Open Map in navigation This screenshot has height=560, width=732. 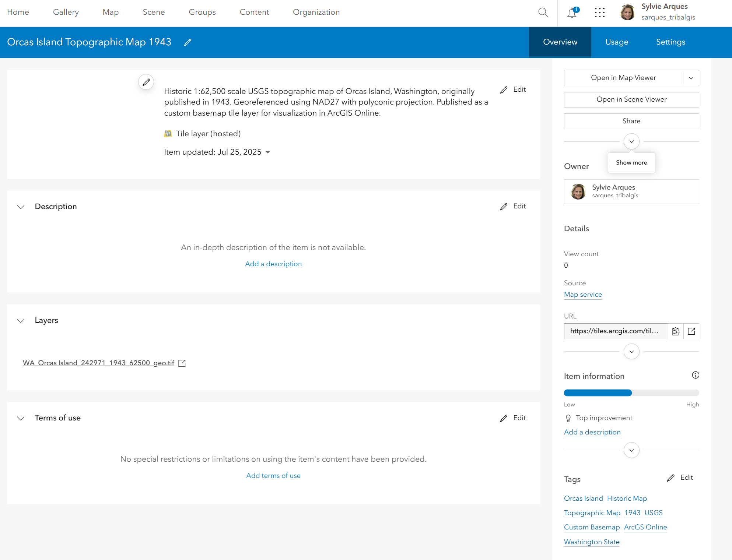point(111,12)
